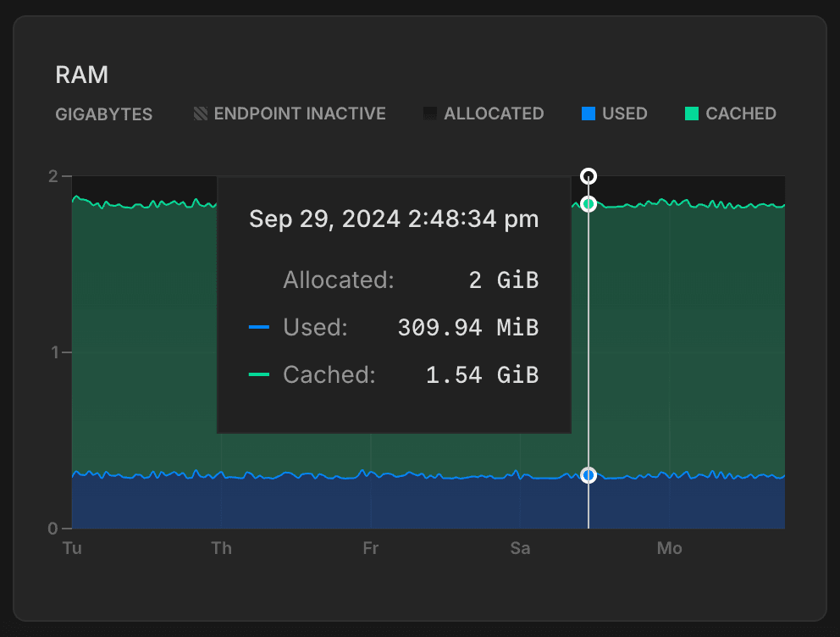Screen dimensions: 840x637
Task: Select the Sa label on the x-axis
Action: coord(520,548)
